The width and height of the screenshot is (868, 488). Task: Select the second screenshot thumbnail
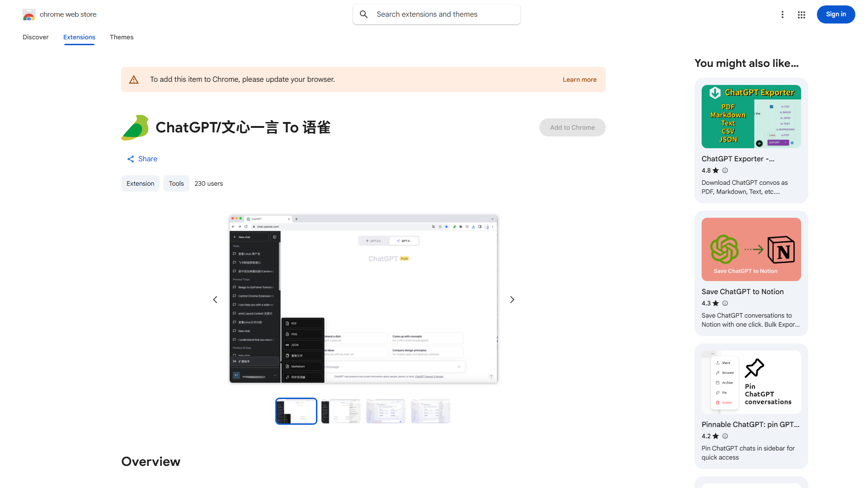coord(340,411)
